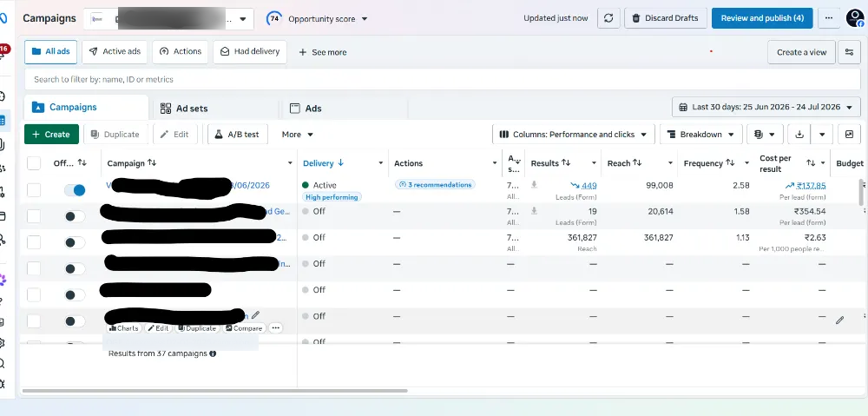
Task: Switch to the Ads tab
Action: 345,108
